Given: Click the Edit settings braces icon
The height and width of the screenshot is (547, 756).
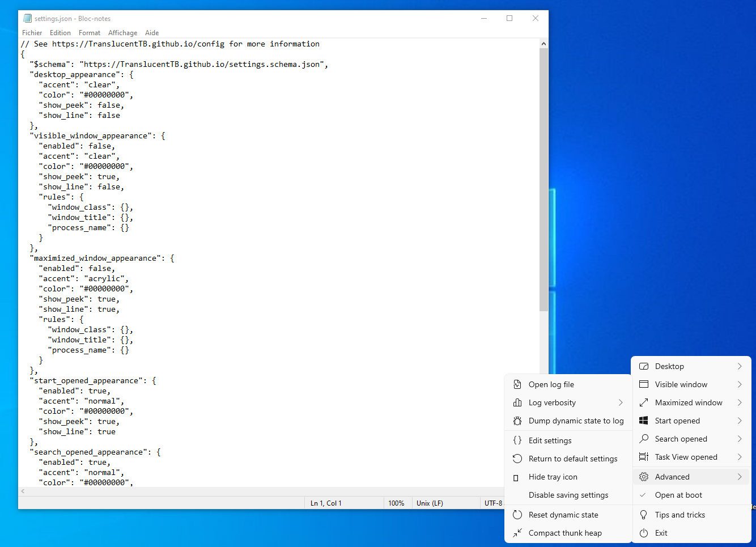Looking at the screenshot, I should 517,440.
